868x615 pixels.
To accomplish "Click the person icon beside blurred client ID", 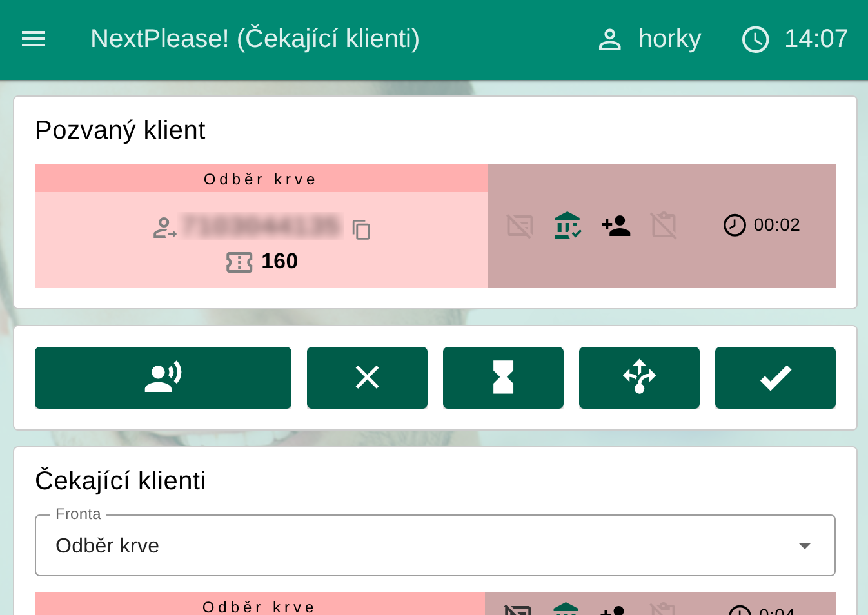I will pos(164,228).
